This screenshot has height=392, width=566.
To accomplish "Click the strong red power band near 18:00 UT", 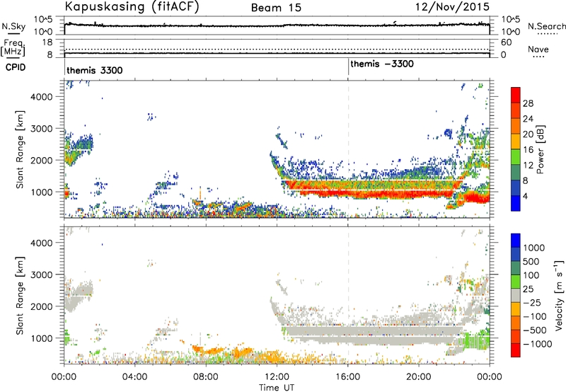I will coord(383,194).
